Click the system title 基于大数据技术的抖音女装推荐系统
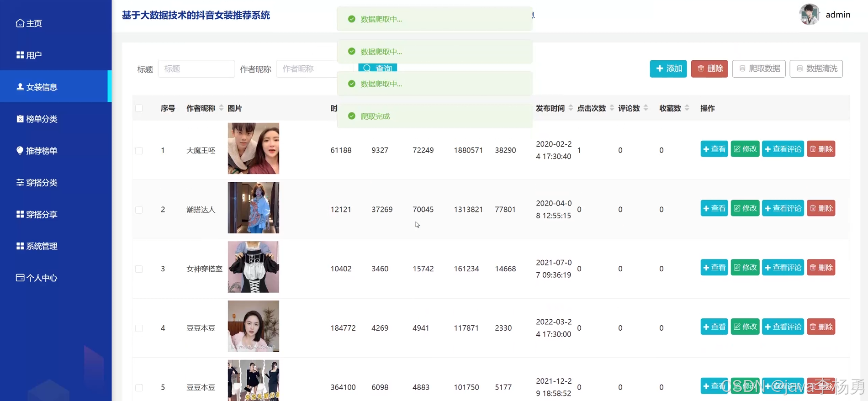Screen dimensions: 868x401 [196, 15]
